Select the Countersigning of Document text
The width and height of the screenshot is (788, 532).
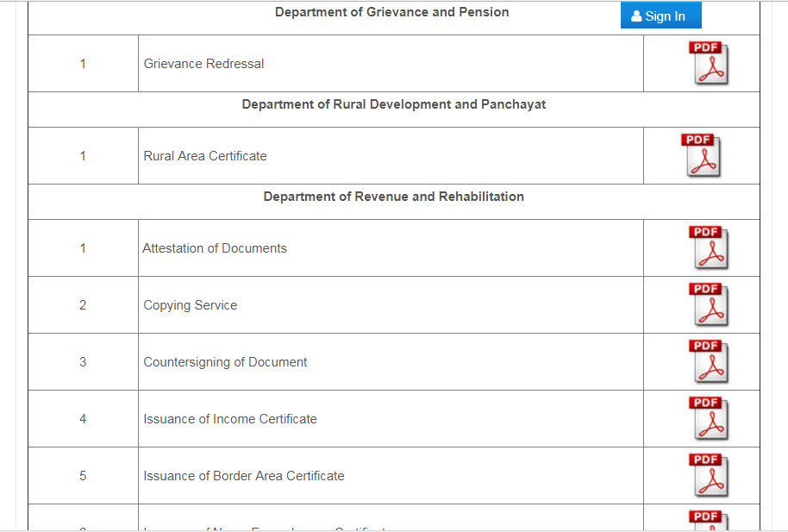click(225, 361)
